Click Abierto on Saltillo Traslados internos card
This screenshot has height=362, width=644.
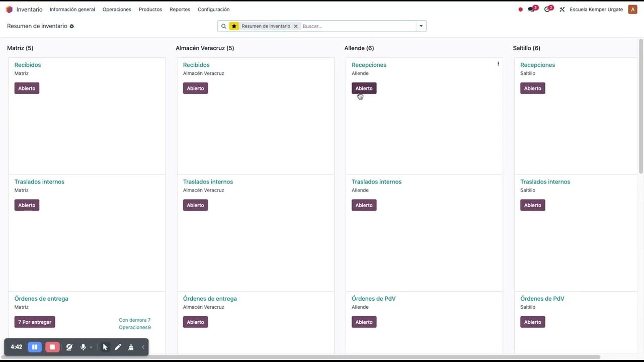click(532, 205)
